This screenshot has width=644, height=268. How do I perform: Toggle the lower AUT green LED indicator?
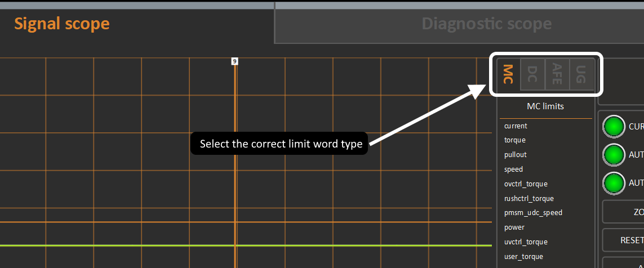click(x=614, y=183)
